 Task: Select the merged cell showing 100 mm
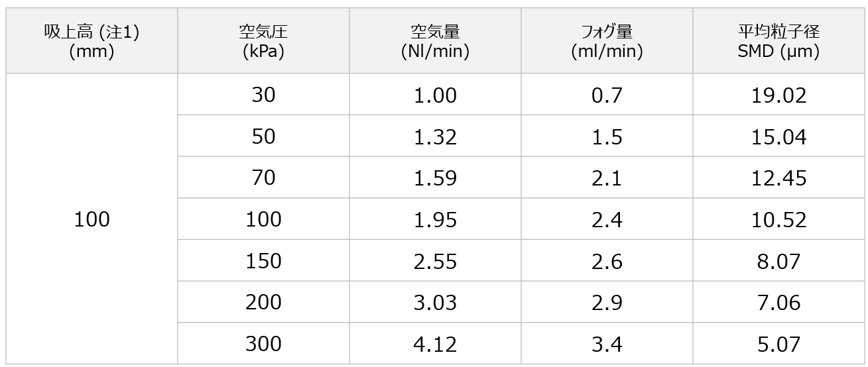coord(92,219)
